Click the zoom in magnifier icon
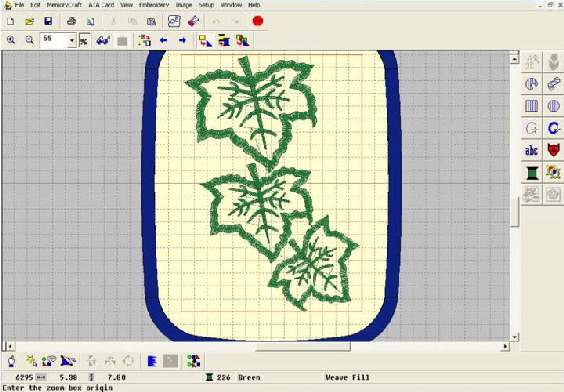The width and height of the screenshot is (564, 392). [11, 40]
